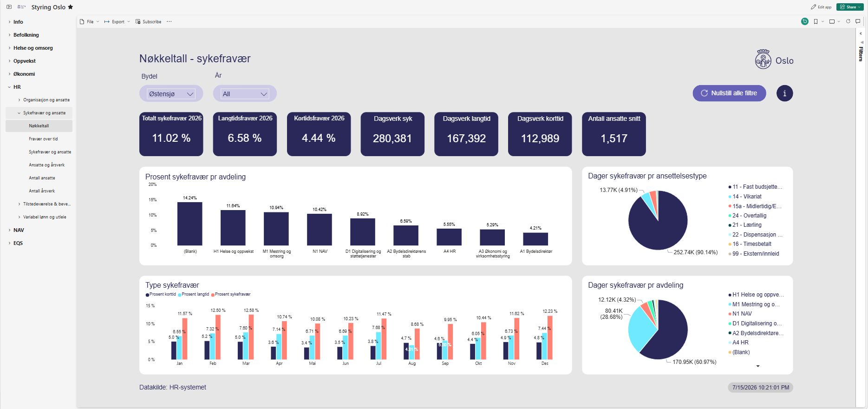The image size is (868, 409).
Task: Open the Fravær over tid page
Action: 43,139
